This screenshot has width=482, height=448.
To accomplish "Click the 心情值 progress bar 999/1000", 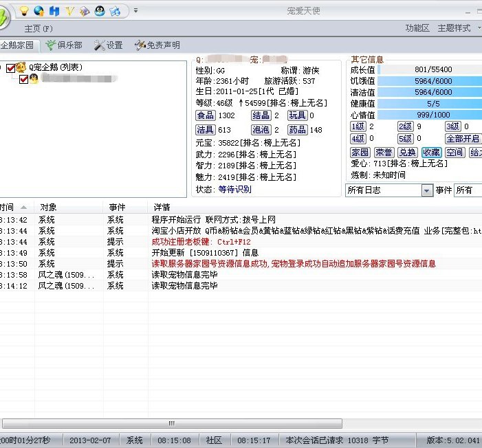I will (x=430, y=115).
